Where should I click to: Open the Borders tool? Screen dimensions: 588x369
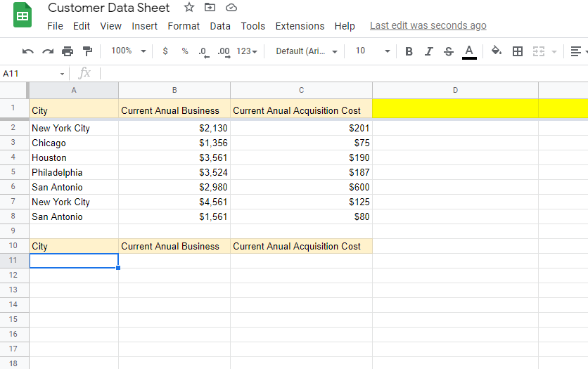pos(518,51)
